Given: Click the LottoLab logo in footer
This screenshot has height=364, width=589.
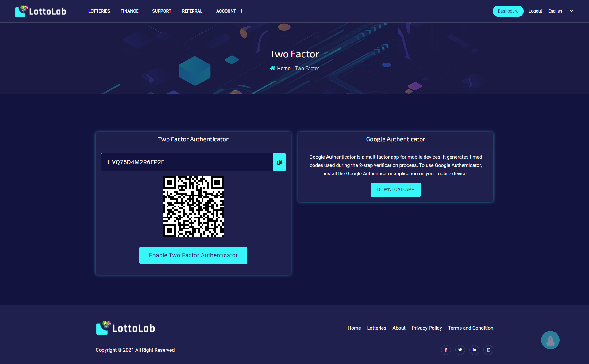Looking at the screenshot, I should click(125, 328).
